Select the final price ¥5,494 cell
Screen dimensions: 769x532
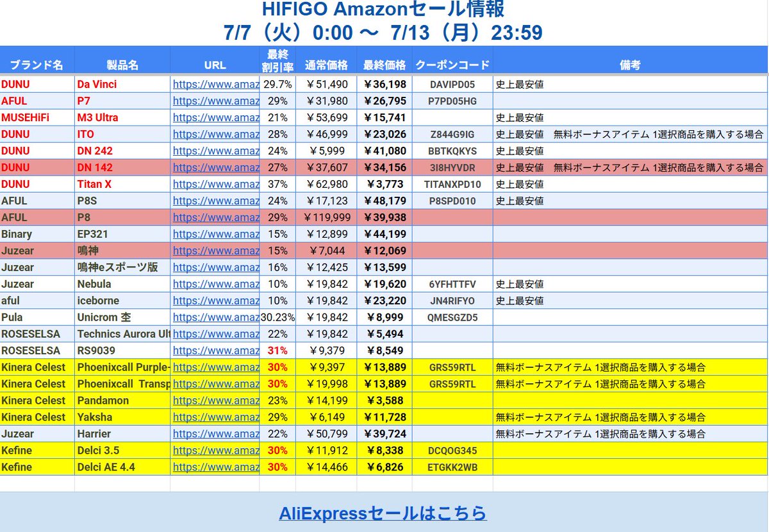384,334
